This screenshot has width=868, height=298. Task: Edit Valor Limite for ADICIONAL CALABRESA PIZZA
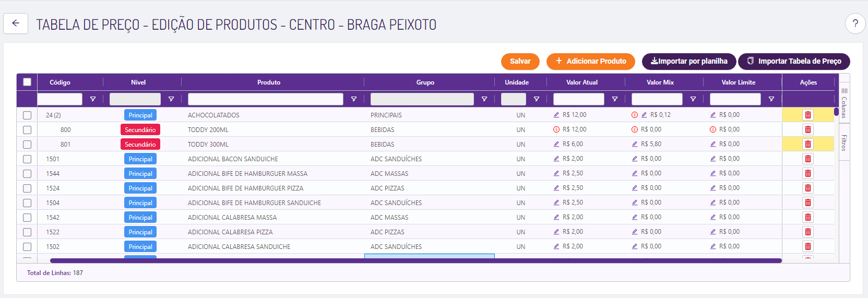(713, 232)
